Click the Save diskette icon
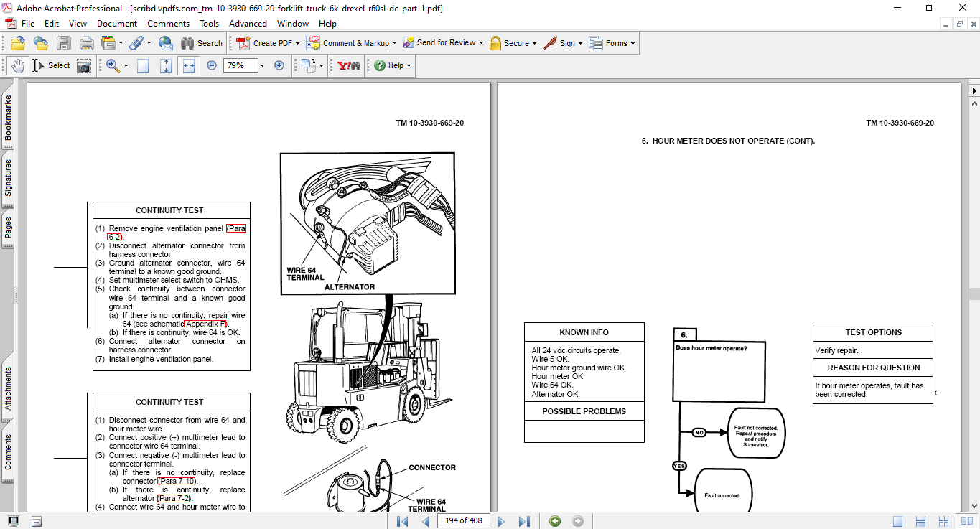Viewport: 980px width, 529px height. tap(64, 43)
